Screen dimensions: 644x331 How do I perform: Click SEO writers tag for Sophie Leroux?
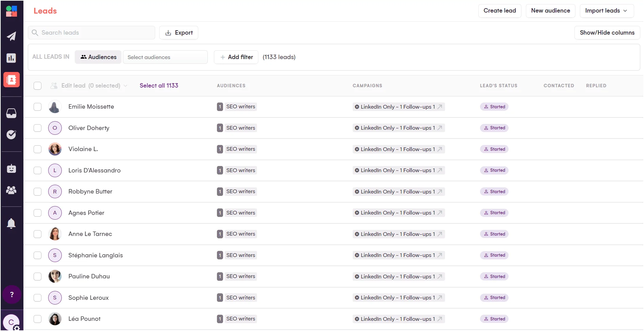pyautogui.click(x=240, y=298)
